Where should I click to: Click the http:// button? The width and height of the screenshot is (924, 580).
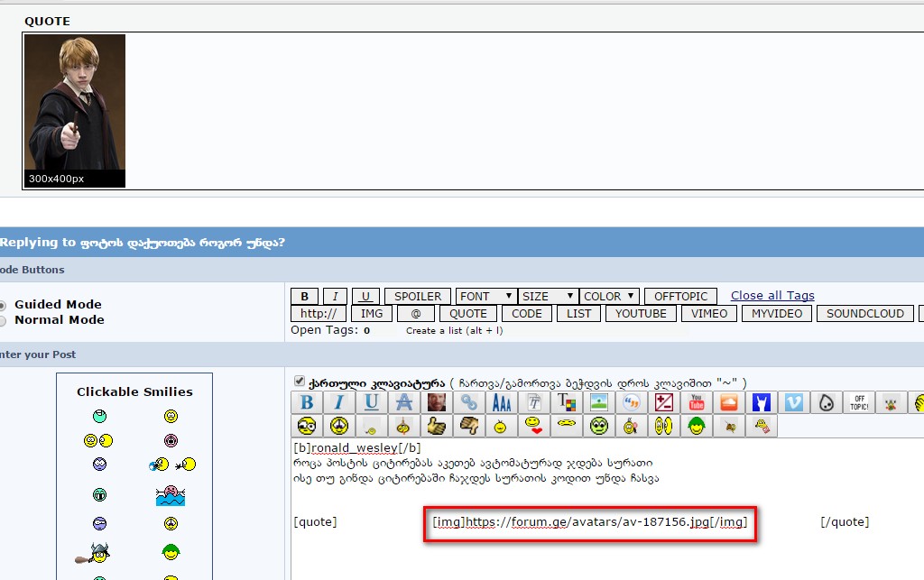click(x=319, y=313)
